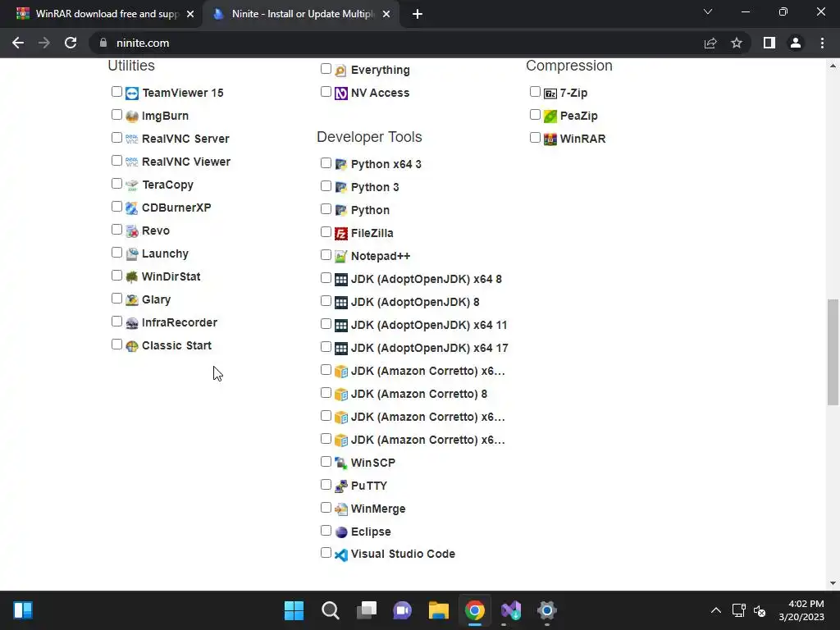Click the ImgBurn disc icon
The image size is (840, 630).
[x=132, y=116]
